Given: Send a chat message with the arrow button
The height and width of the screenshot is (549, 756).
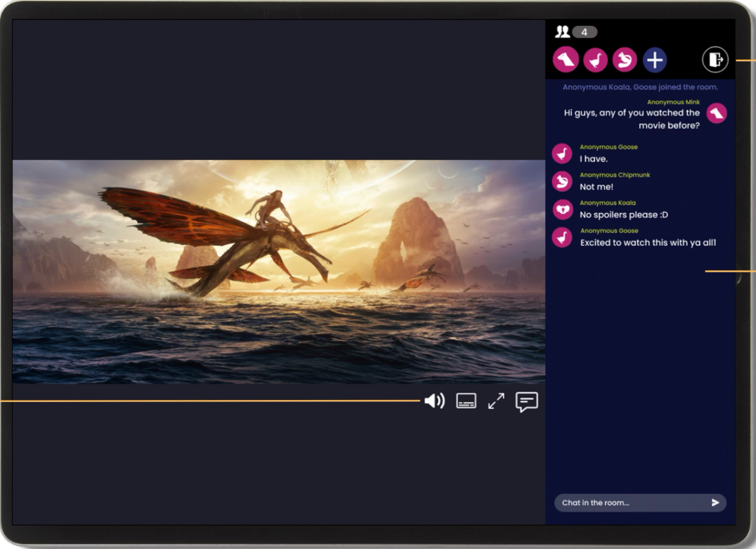Looking at the screenshot, I should (716, 503).
